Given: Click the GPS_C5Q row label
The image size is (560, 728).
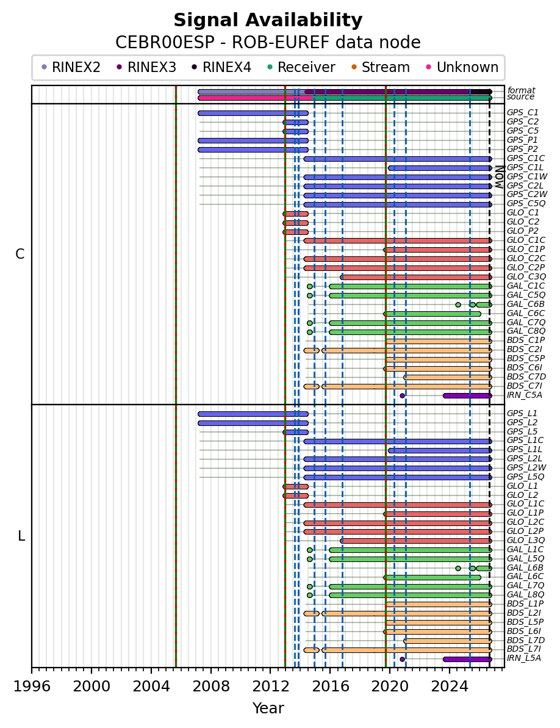Looking at the screenshot, I should click(526, 203).
